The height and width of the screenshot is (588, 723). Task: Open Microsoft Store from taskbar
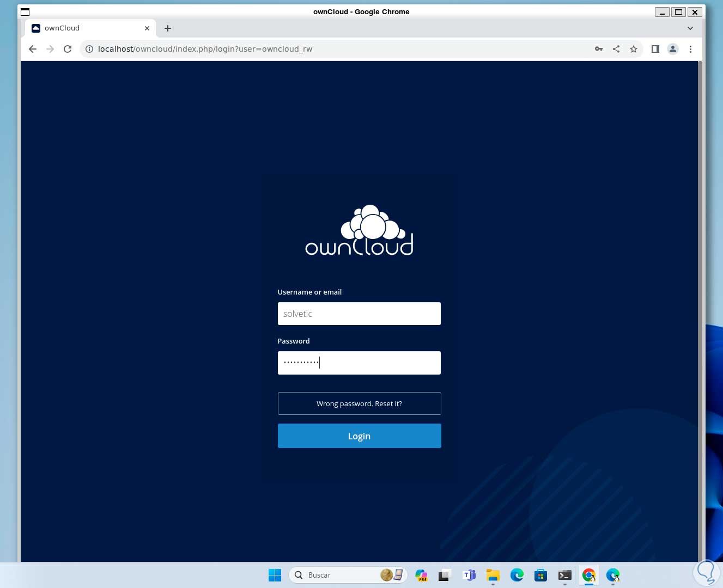coord(541,575)
